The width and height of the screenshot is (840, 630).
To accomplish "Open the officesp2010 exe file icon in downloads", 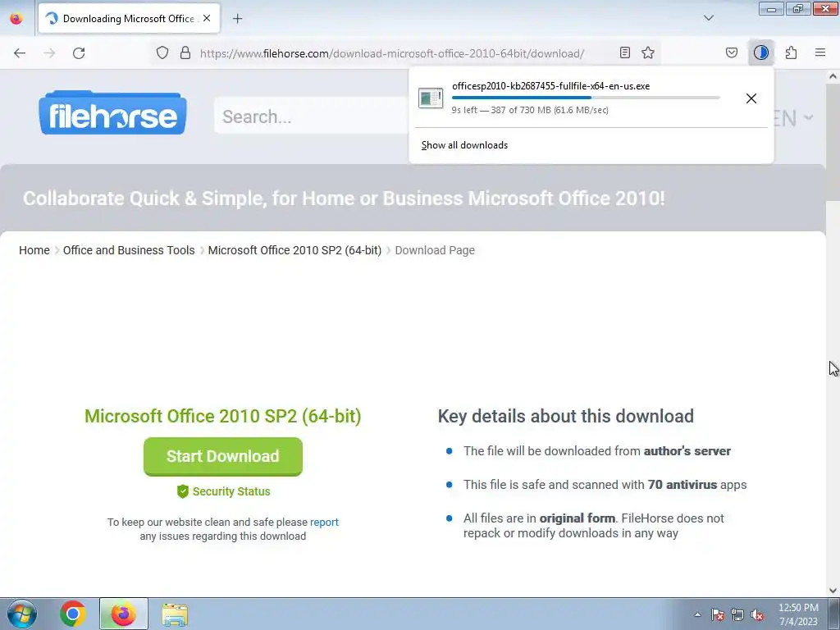I will [430, 98].
